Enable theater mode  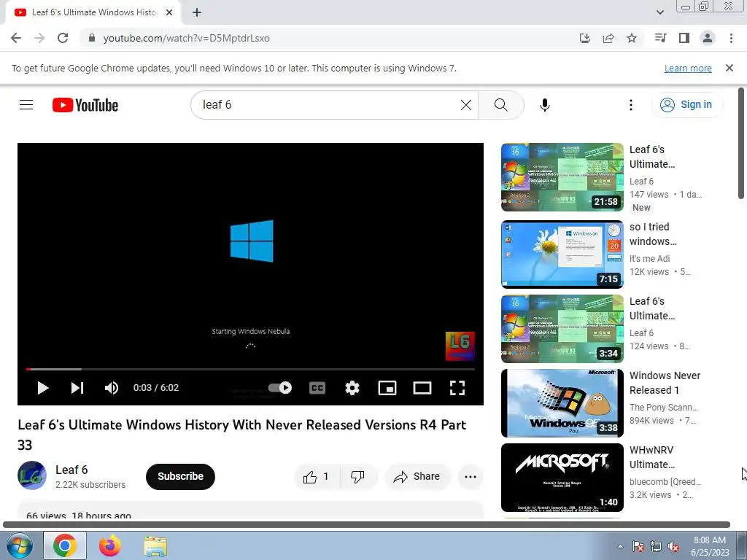422,388
